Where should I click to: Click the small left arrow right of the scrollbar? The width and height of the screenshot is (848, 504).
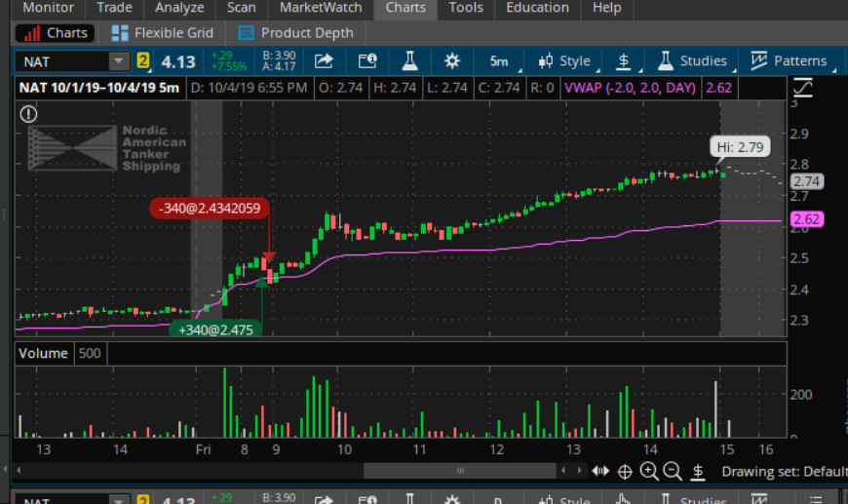click(563, 471)
